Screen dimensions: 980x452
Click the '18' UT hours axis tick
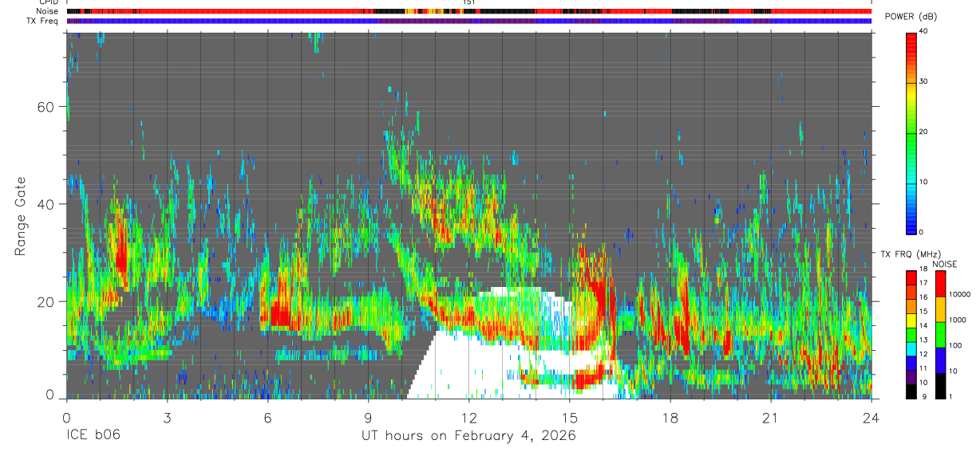click(x=670, y=417)
